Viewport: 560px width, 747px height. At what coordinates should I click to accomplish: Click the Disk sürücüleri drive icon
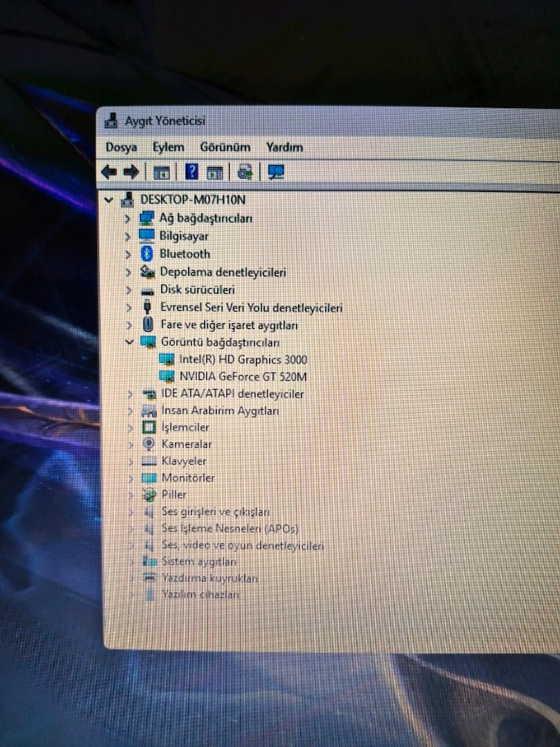147,290
